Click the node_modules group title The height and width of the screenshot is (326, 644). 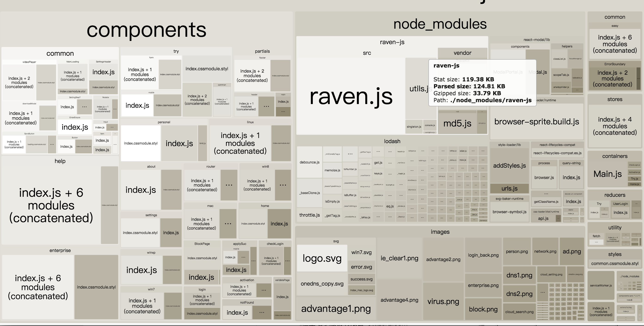pyautogui.click(x=440, y=24)
